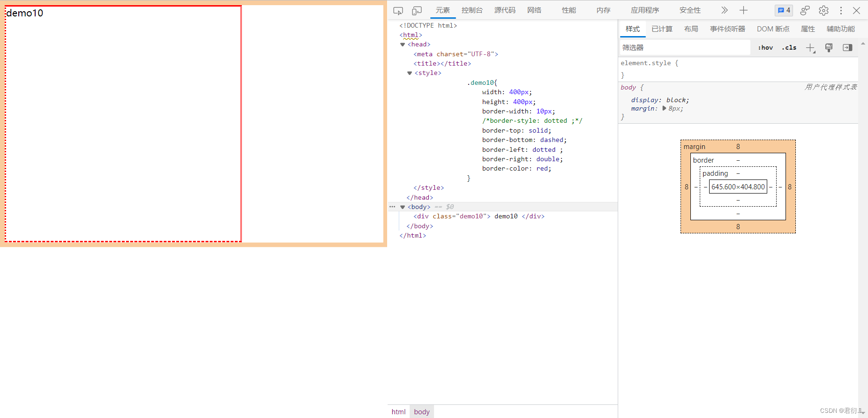Click the border-color: red line
The image size is (868, 418).
tap(516, 169)
